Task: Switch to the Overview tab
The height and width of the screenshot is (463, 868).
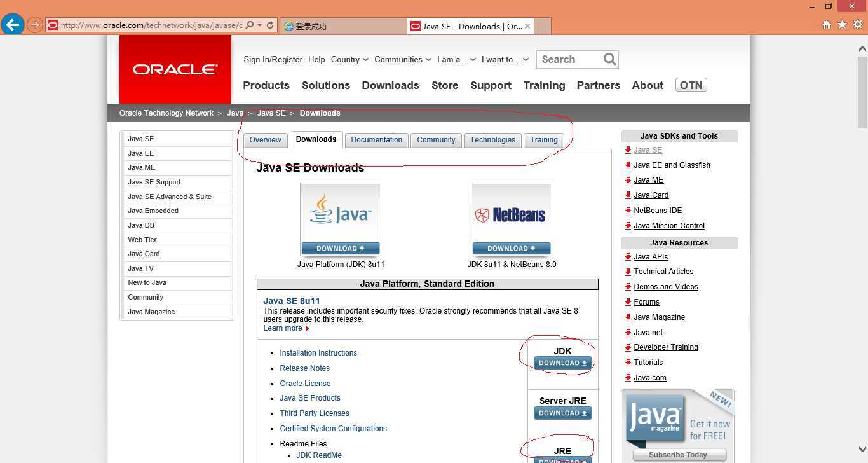Action: click(x=265, y=140)
